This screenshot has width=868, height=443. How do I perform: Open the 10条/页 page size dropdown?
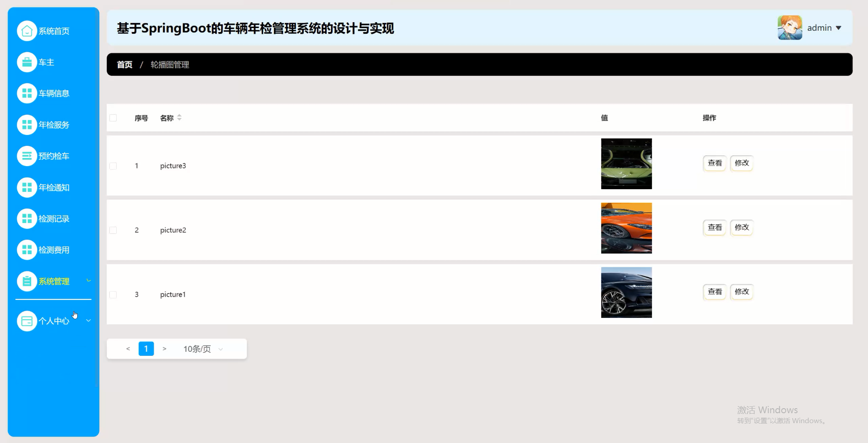click(203, 349)
